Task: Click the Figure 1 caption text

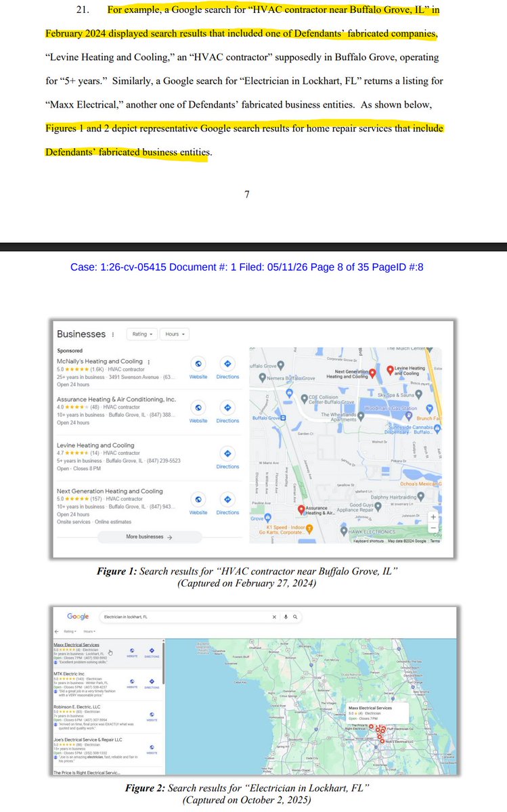Action: [x=246, y=577]
